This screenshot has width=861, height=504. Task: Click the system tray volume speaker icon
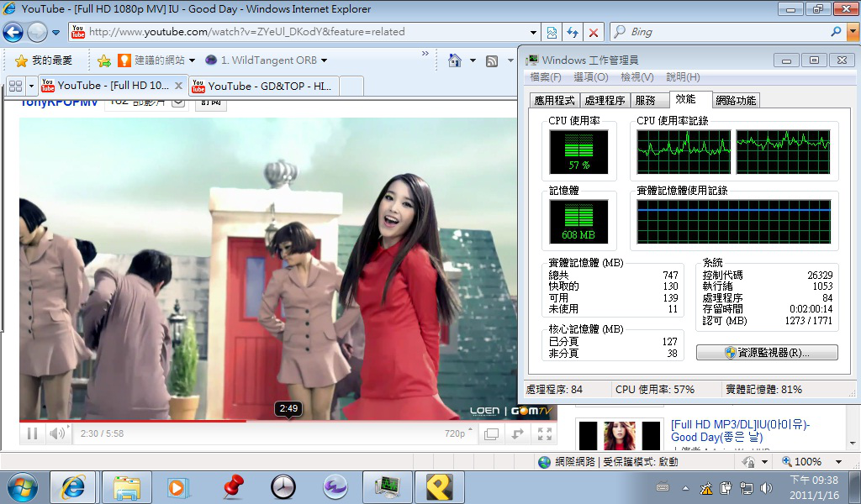point(766,487)
